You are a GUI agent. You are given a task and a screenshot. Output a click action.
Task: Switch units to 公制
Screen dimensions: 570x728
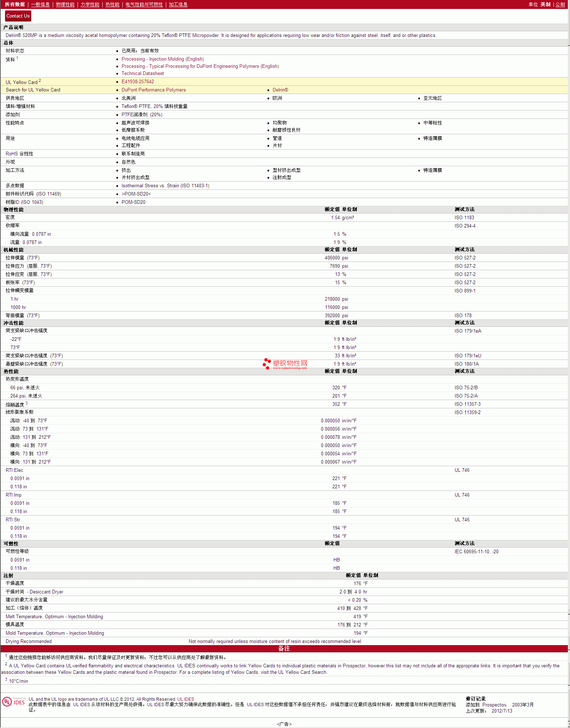click(560, 4)
